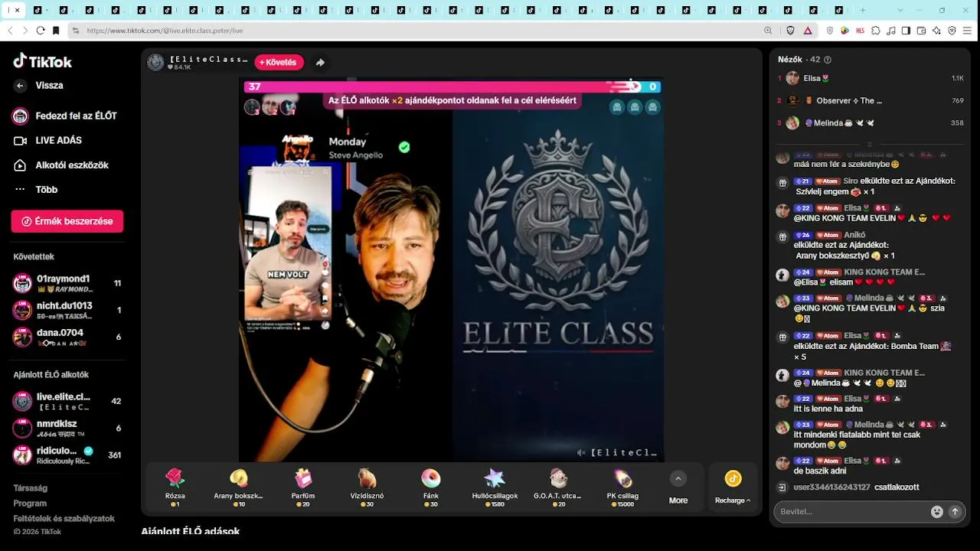Viewport: 980px width, 551px height.
Task: Click the browser address bar URL
Action: [x=165, y=31]
